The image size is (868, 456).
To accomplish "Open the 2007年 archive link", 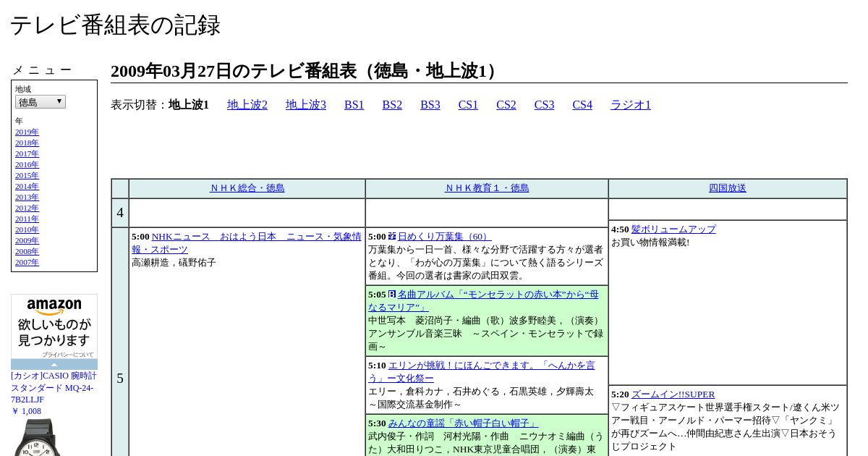I will coord(27,263).
